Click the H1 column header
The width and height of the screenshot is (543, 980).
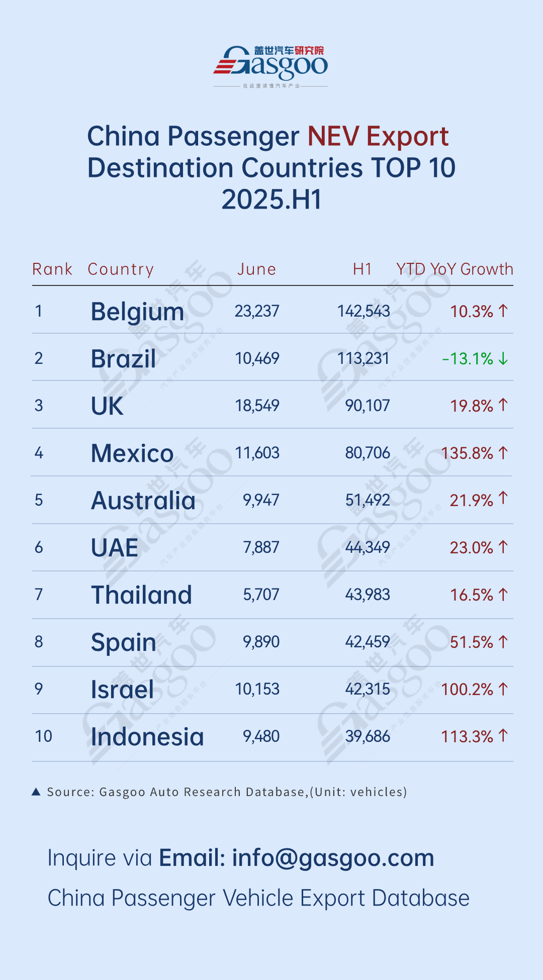pos(362,269)
